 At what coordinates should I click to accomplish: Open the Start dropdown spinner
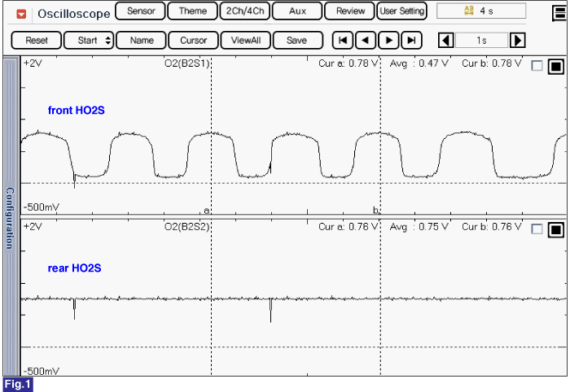click(108, 41)
